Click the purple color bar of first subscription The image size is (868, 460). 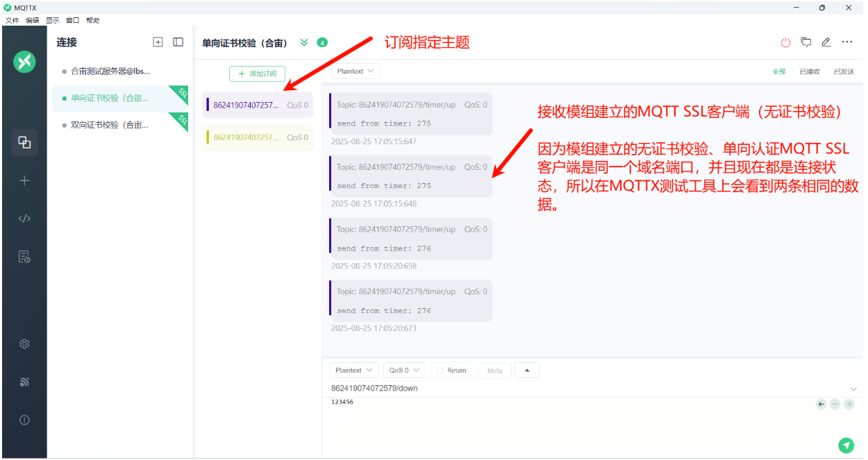click(x=208, y=105)
